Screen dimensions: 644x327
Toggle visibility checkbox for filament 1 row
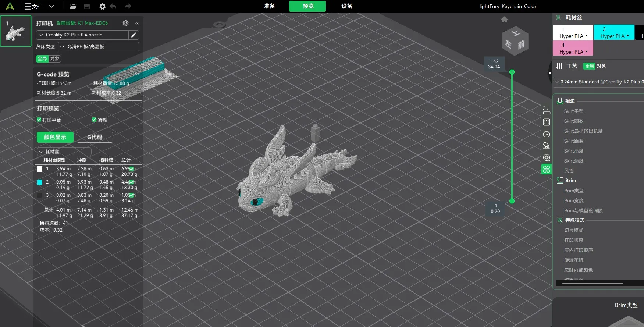131,169
